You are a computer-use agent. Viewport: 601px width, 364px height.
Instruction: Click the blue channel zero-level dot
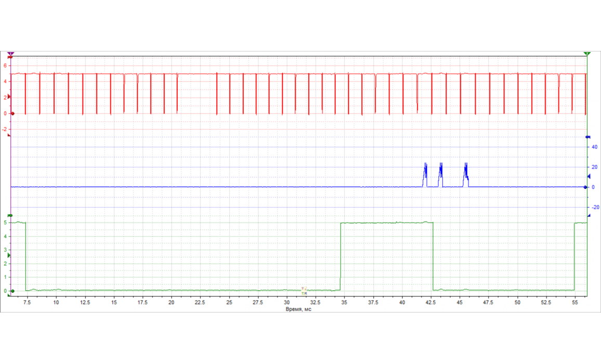coord(587,187)
